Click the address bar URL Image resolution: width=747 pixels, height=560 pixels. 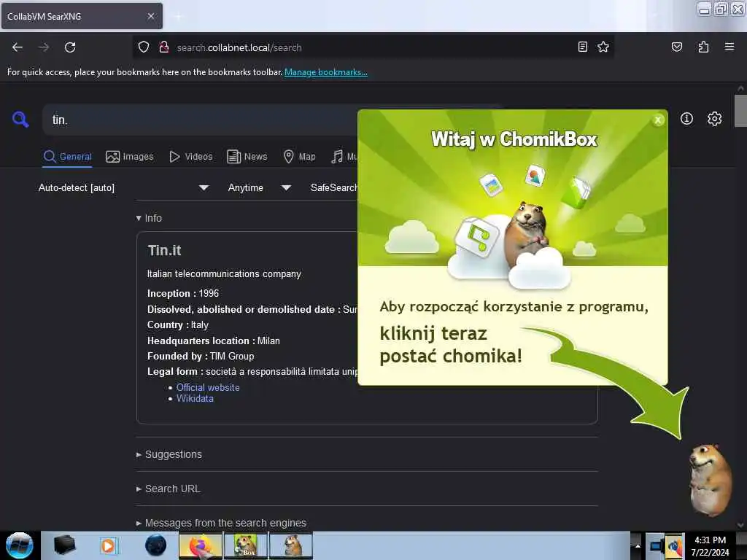click(x=239, y=47)
